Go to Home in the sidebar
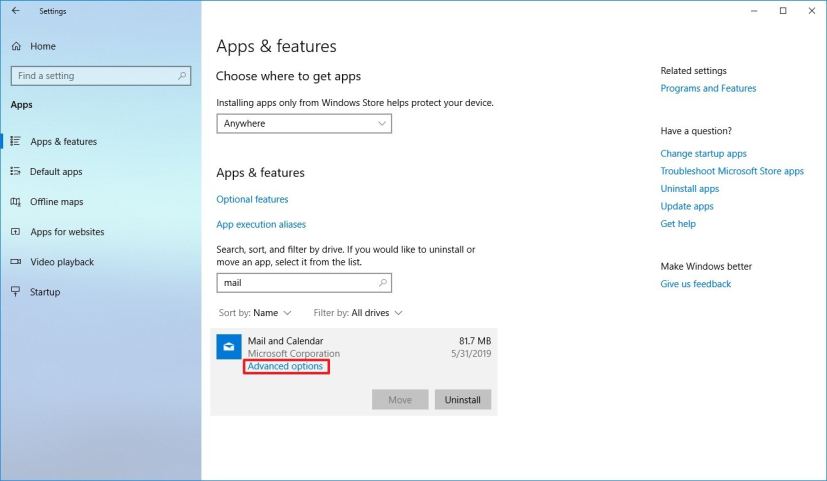This screenshot has width=827, height=481. click(x=43, y=46)
